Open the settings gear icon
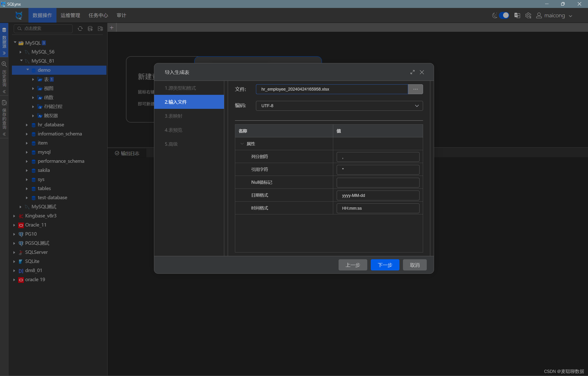 tap(528, 15)
